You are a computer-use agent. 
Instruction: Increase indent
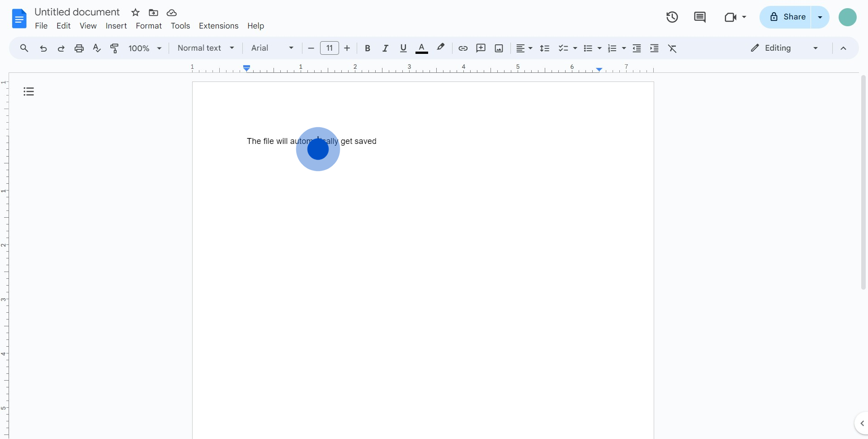pos(654,48)
